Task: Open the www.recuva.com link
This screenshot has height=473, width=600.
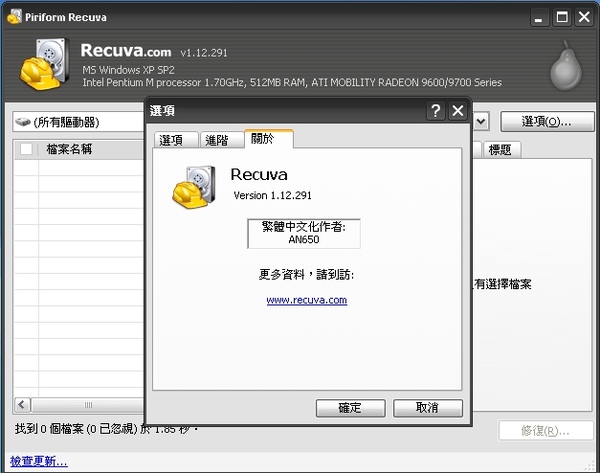Action: [x=307, y=300]
